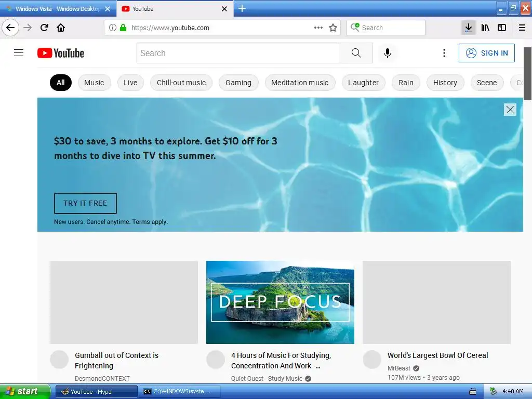Switch to the C:\WINDOWS command prompt taskbar button
The image size is (532, 399).
point(180,392)
